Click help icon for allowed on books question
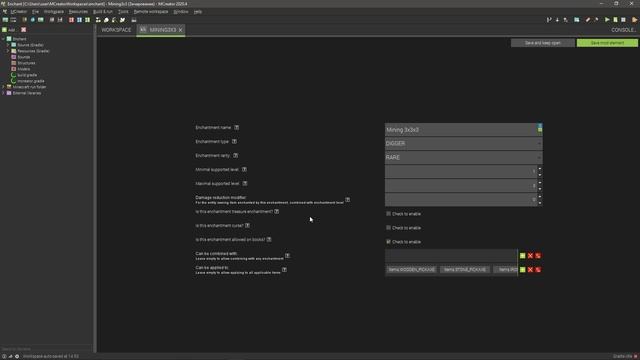Screen dimensions: 640x360 (x=269, y=240)
